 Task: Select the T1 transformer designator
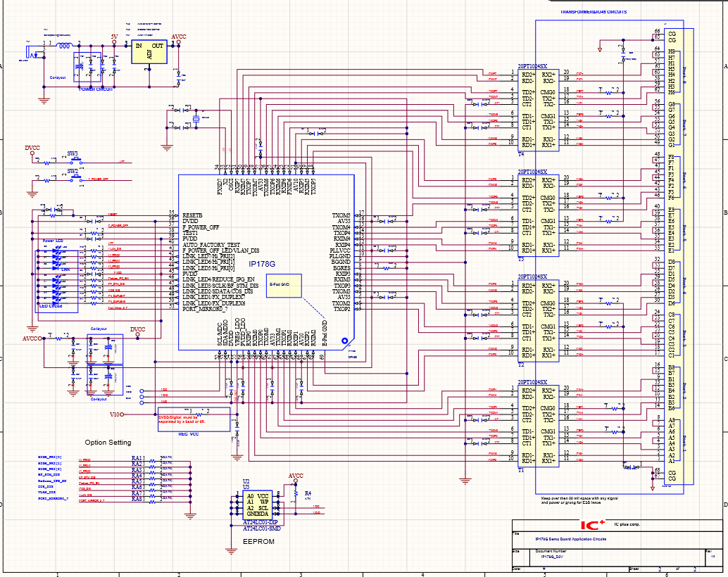coord(521,470)
